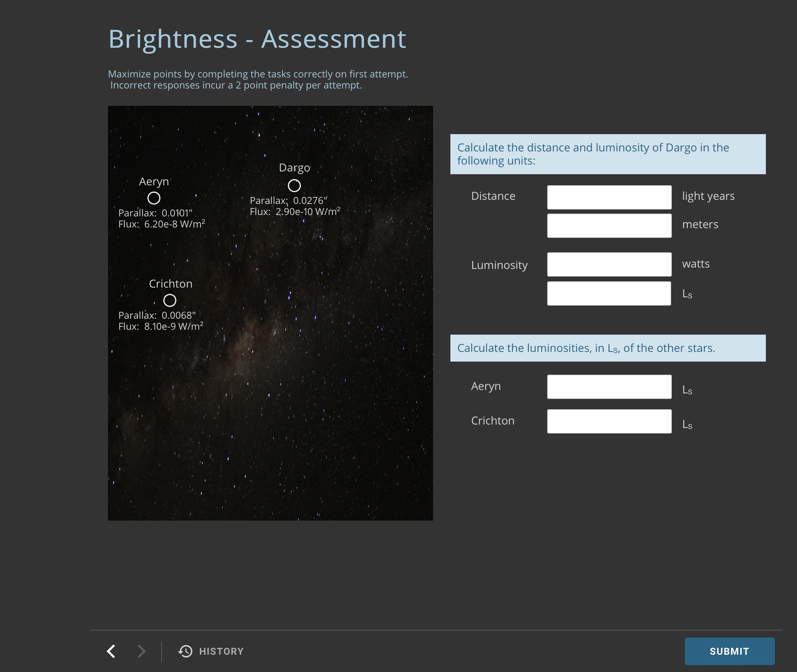Click the Dargo star name label
The image size is (797, 672).
coord(294,168)
